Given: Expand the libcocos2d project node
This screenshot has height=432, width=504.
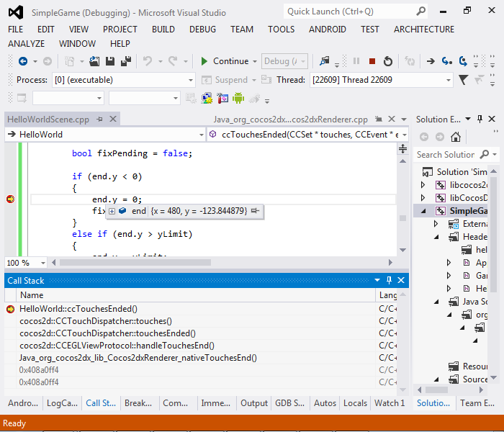Looking at the screenshot, I should pyautogui.click(x=423, y=185).
